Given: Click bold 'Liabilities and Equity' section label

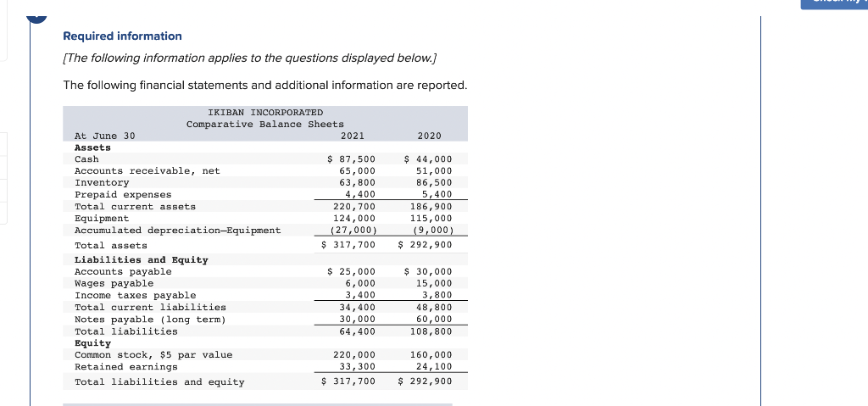Looking at the screenshot, I should tap(142, 259).
